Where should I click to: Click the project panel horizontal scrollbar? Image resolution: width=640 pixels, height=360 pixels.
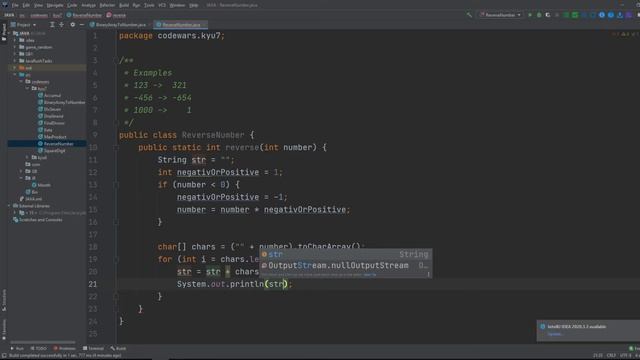43,342
